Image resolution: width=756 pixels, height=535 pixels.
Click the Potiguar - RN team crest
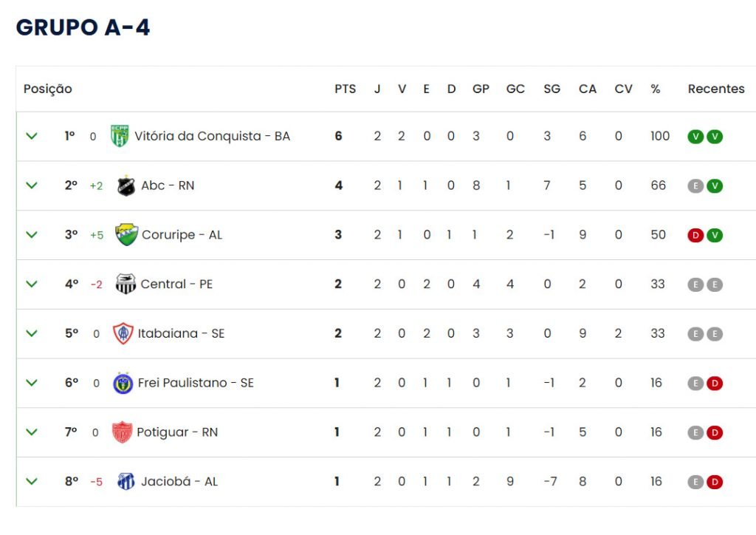[x=122, y=432]
